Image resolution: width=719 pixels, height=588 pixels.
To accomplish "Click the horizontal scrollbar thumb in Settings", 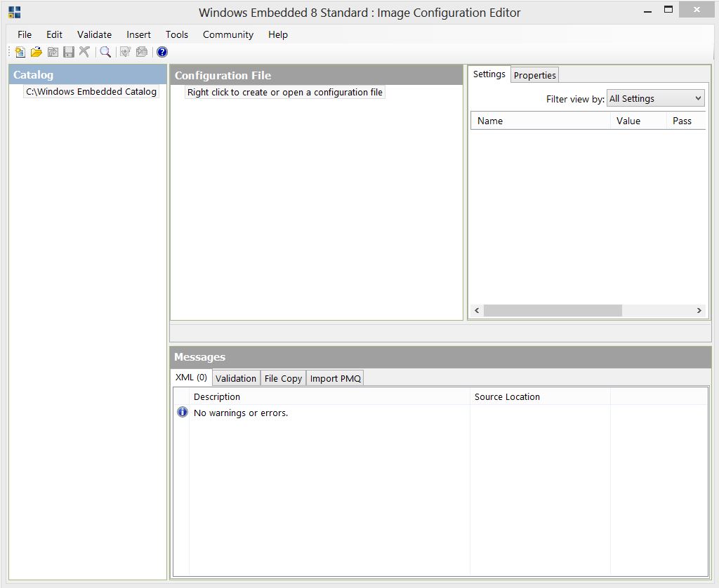I will point(553,310).
